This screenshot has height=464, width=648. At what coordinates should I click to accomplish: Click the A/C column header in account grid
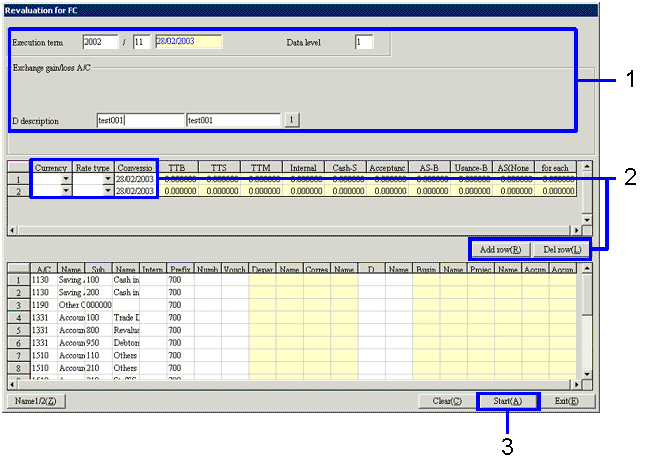click(x=43, y=270)
